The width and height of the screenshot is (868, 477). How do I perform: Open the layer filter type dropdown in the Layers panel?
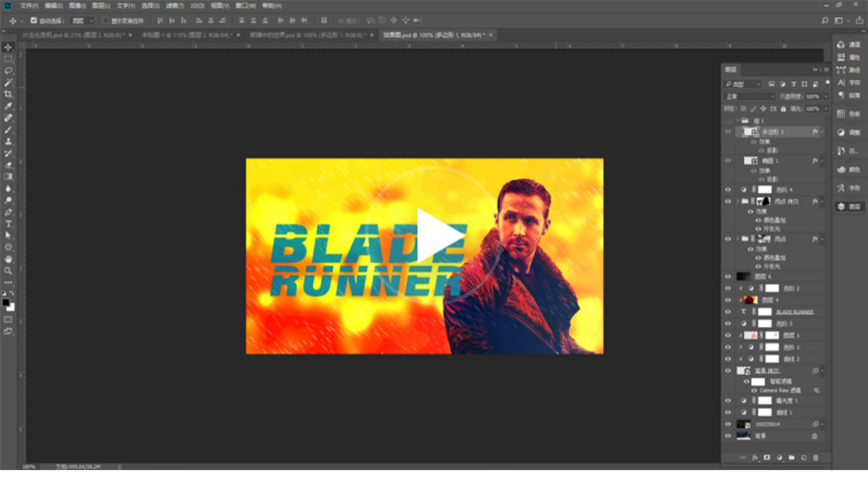[x=744, y=84]
